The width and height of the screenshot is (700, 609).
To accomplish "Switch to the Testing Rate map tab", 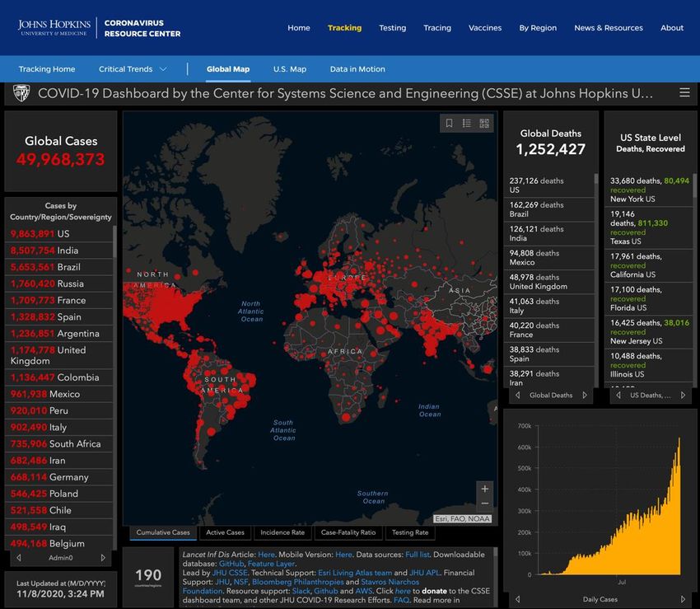I will [410, 532].
